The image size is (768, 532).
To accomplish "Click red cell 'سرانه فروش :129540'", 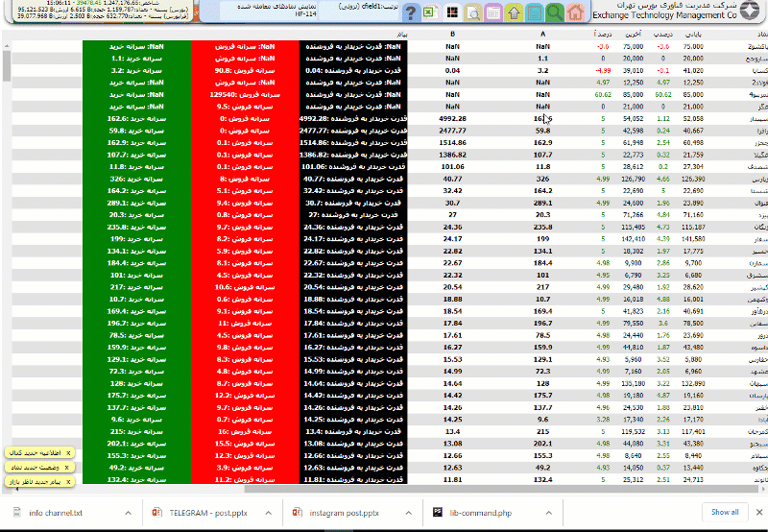I will point(245,94).
